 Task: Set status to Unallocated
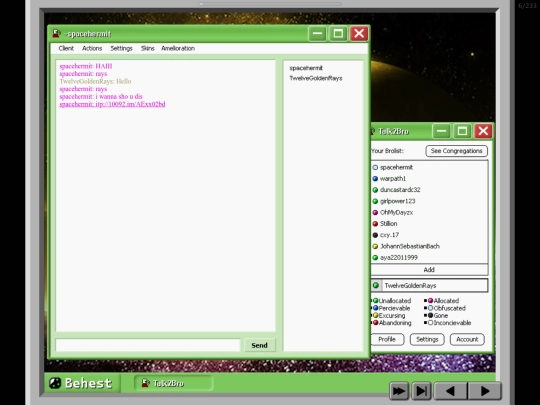click(392, 301)
